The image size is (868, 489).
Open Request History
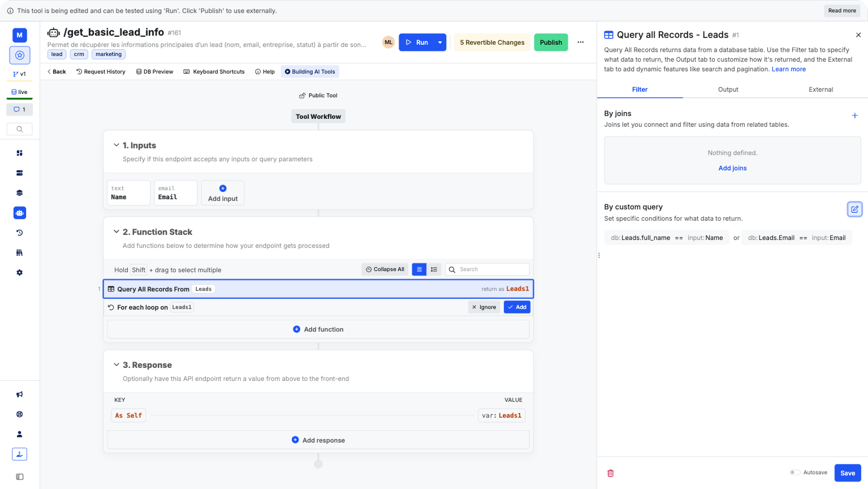101,72
